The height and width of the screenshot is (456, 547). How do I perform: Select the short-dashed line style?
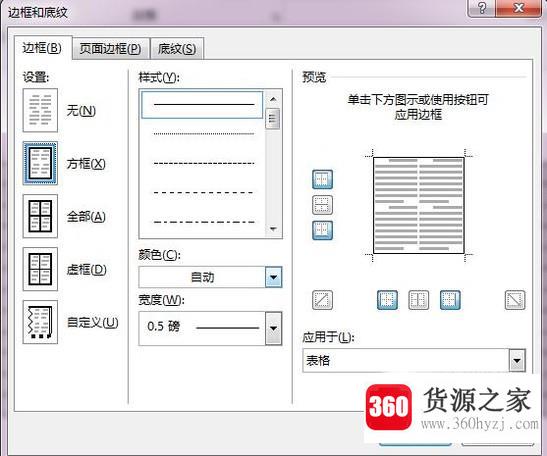(x=204, y=163)
